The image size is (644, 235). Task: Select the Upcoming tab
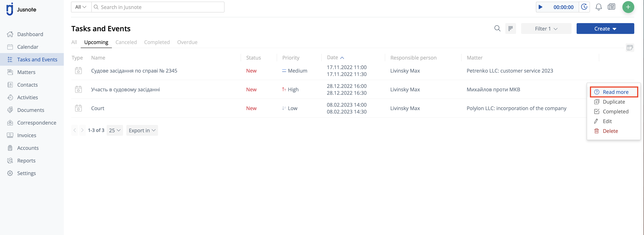pos(96,42)
